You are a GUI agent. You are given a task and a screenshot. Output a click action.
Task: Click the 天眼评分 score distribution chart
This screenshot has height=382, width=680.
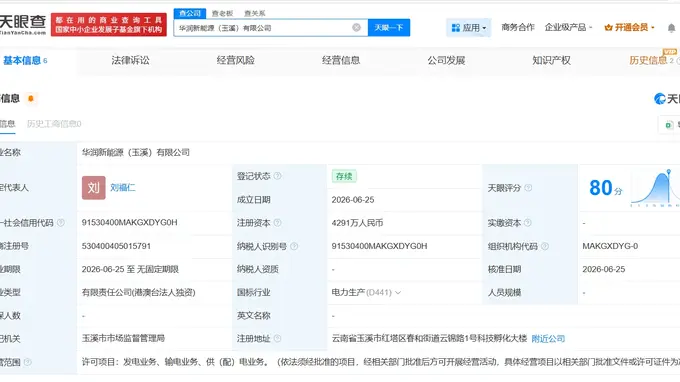click(656, 188)
